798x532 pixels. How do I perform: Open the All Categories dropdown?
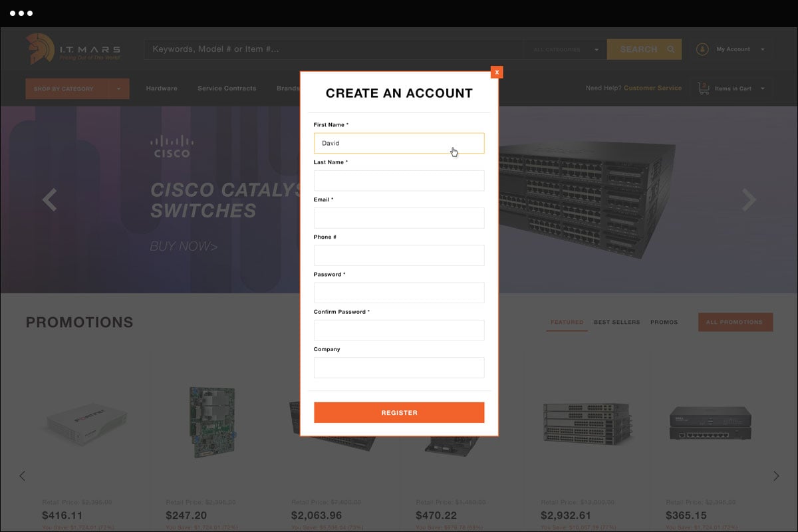(x=565, y=49)
